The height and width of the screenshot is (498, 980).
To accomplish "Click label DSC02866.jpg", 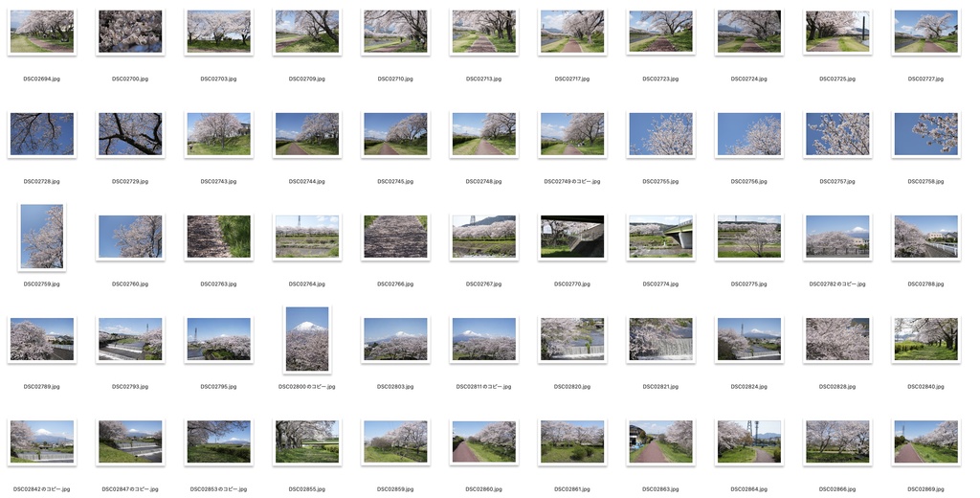I will coord(837,490).
